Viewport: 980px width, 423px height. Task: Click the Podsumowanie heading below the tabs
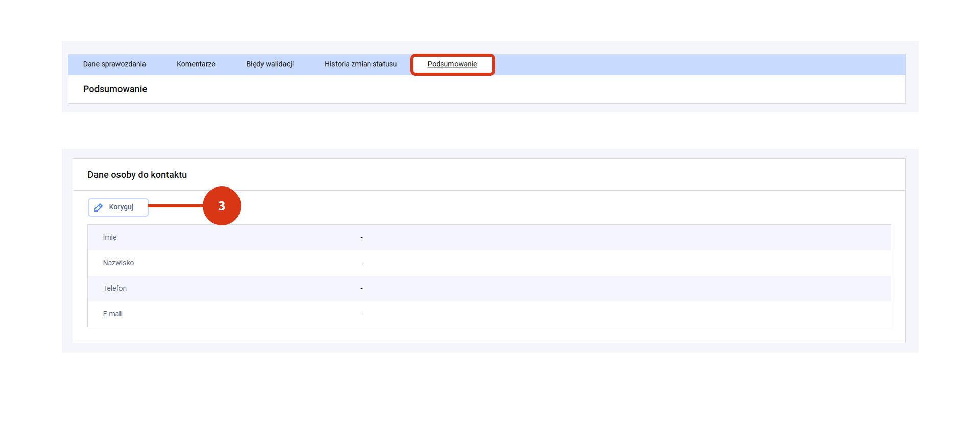(115, 89)
